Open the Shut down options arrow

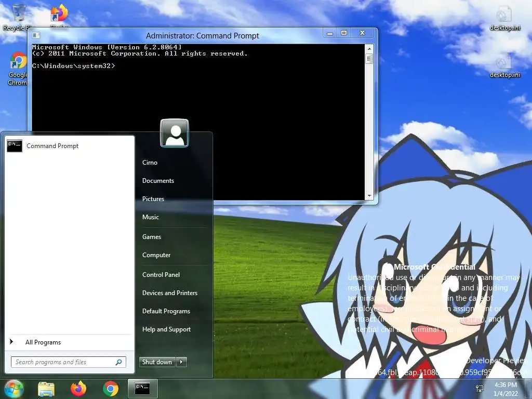coord(181,362)
